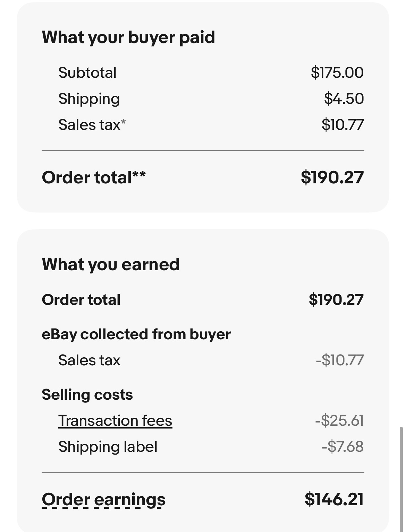This screenshot has height=532, width=406.
Task: Tap the -$10.77 sales tax deduction
Action: pyautogui.click(x=340, y=360)
